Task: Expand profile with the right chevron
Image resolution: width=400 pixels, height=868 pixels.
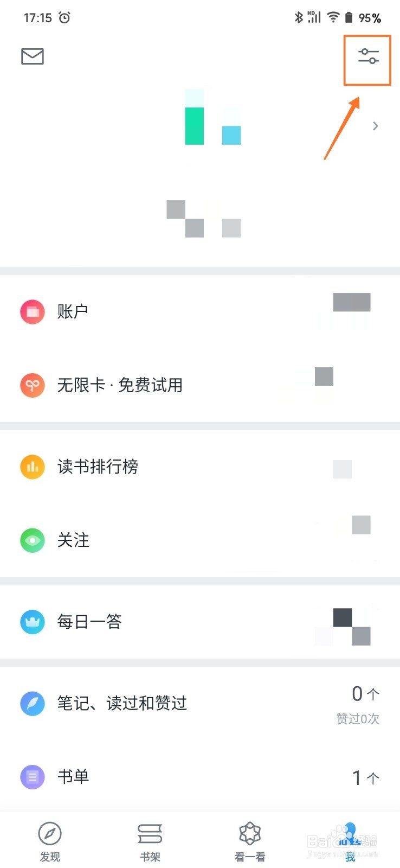Action: 375,126
